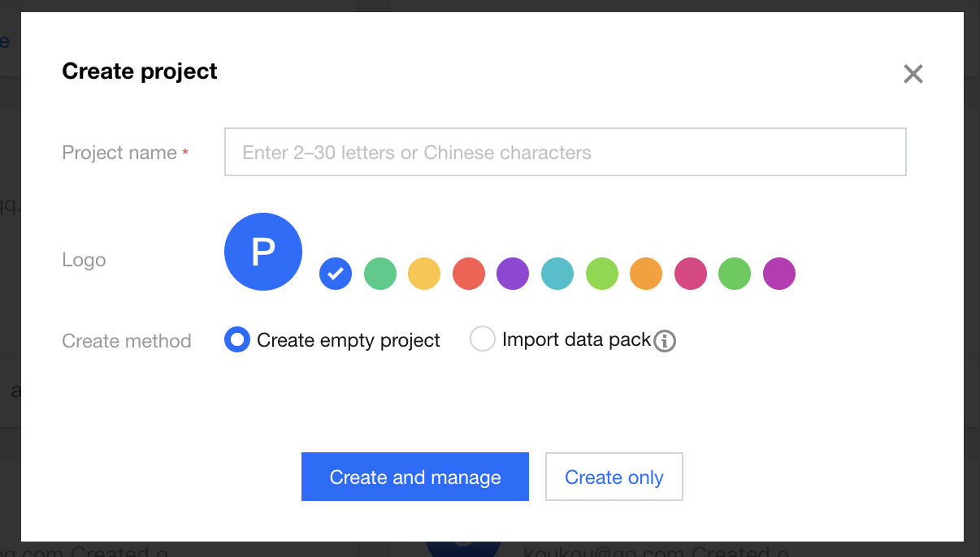
Task: Select the red logo color swatch
Action: 469,274
